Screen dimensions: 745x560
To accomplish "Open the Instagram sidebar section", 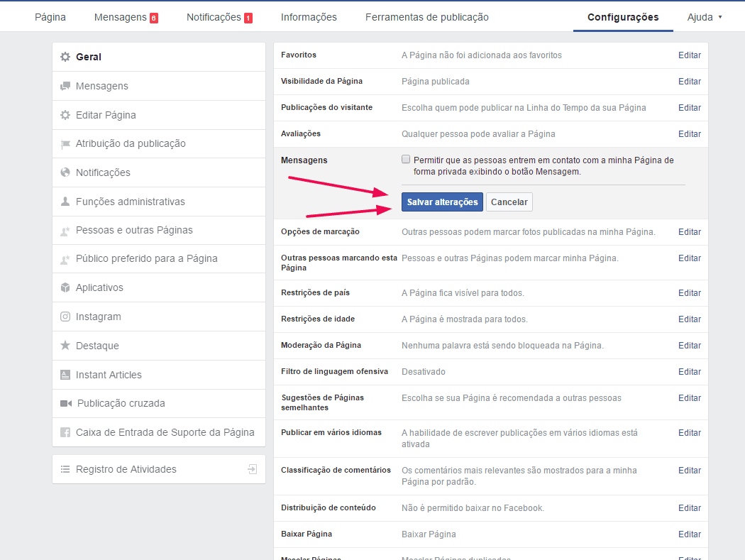I will [x=159, y=317].
